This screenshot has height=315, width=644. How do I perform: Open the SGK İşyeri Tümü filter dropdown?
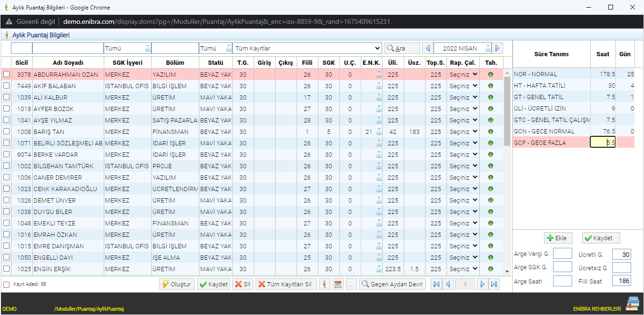[128, 48]
